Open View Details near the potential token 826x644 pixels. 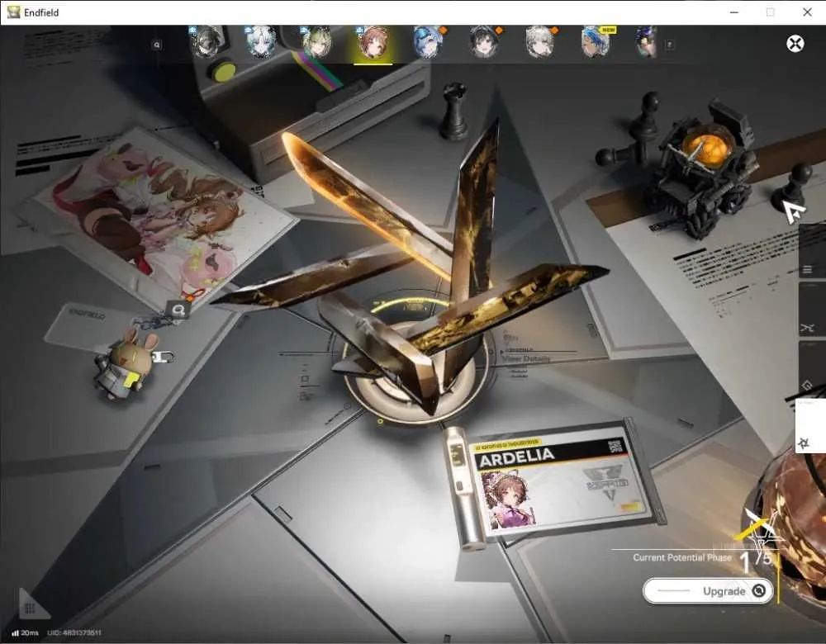526,358
